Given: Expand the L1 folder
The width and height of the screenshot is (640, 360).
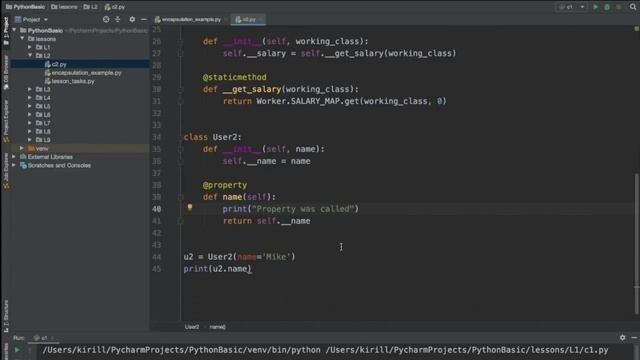Looking at the screenshot, I should click(30, 47).
